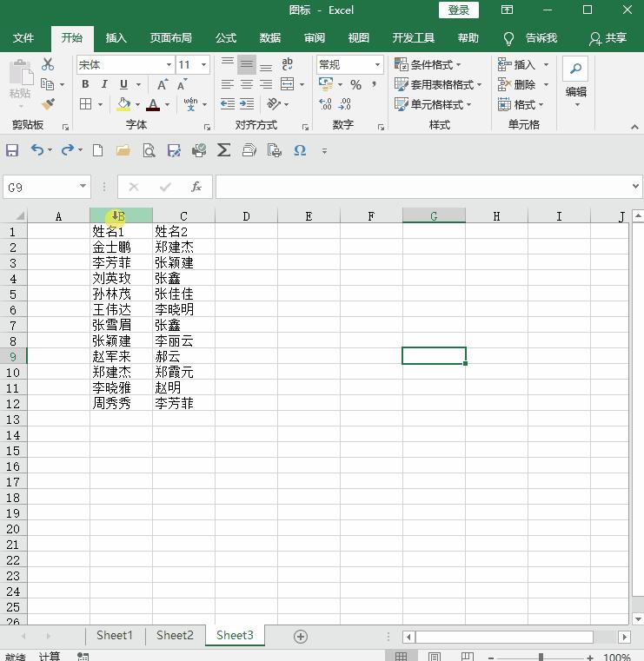Open the File tab
The image size is (644, 661).
pyautogui.click(x=23, y=38)
